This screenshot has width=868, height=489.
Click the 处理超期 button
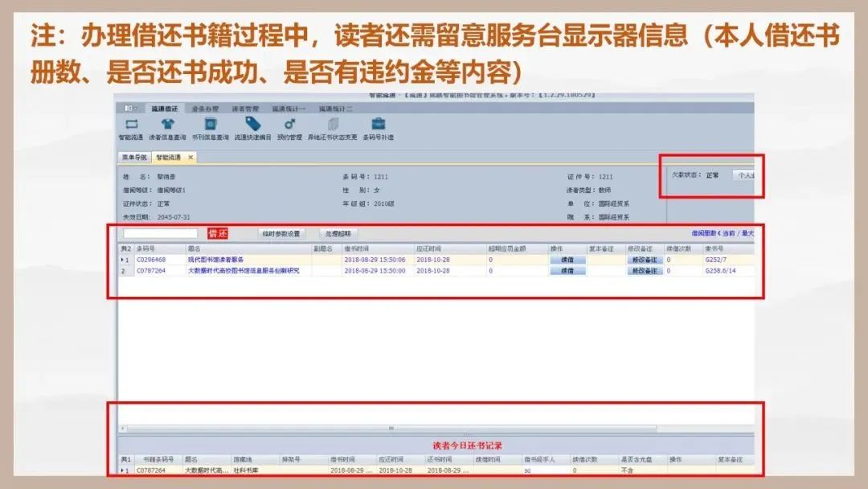pyautogui.click(x=338, y=233)
